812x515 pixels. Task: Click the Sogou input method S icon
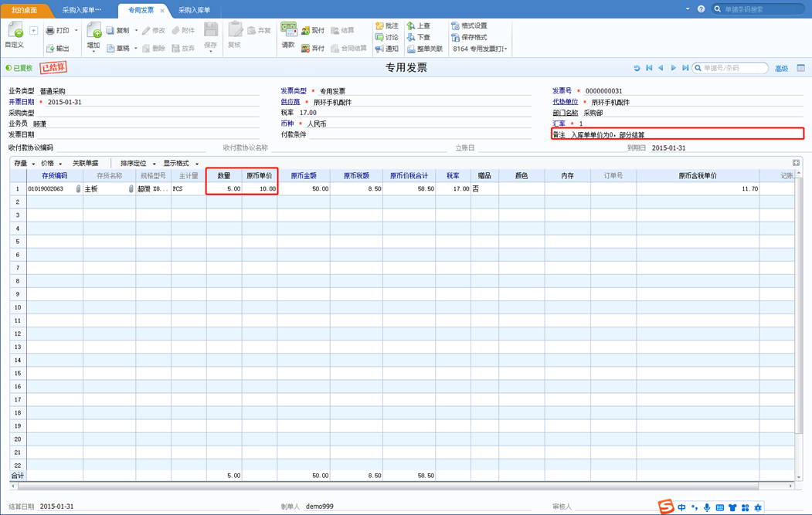666,507
